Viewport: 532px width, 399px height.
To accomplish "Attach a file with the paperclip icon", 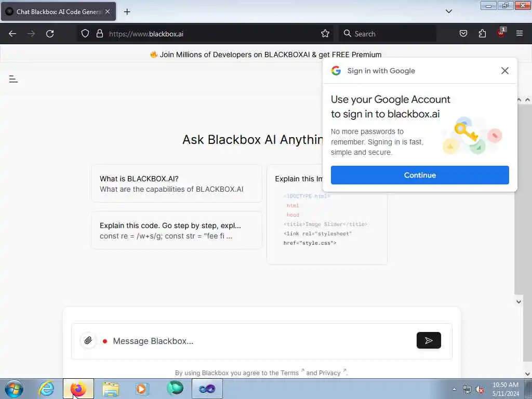I will [88, 340].
